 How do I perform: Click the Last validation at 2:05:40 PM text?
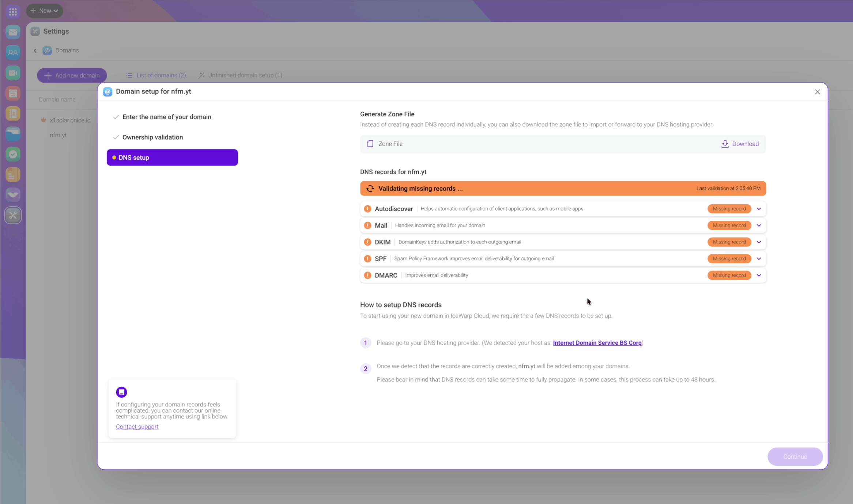728,189
